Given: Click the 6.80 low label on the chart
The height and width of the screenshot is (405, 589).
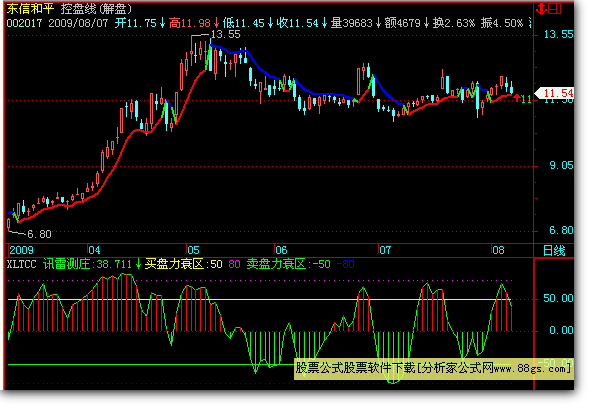Looking at the screenshot, I should [x=39, y=234].
